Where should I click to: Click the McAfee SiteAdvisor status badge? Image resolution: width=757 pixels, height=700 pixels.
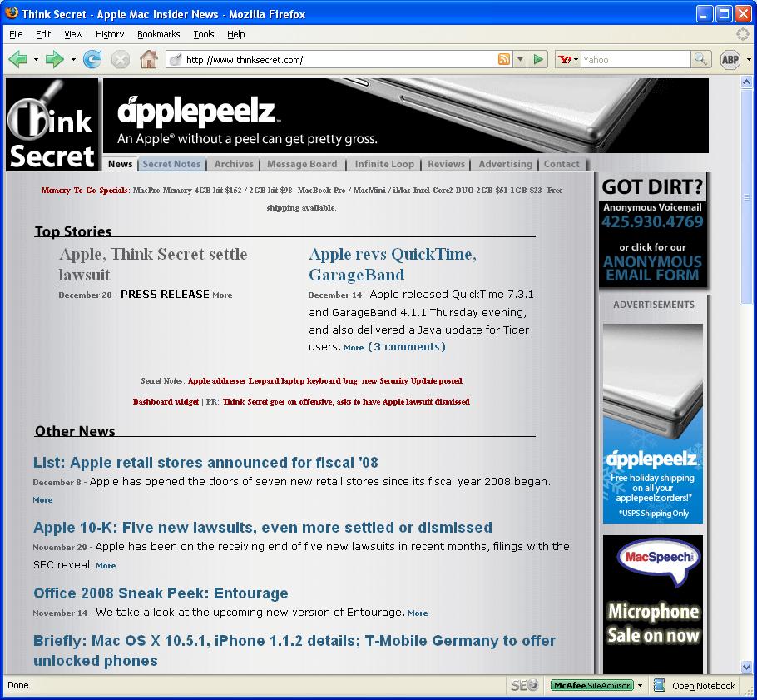coord(592,685)
